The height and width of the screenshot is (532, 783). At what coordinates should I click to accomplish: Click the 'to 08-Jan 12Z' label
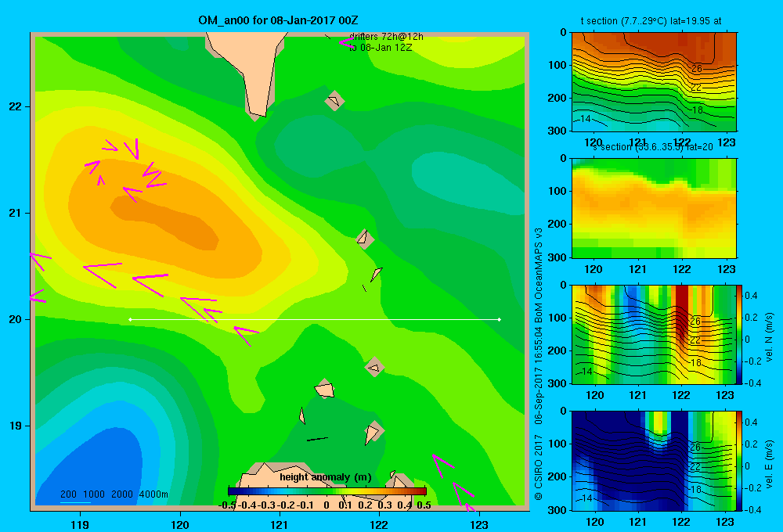(381, 48)
